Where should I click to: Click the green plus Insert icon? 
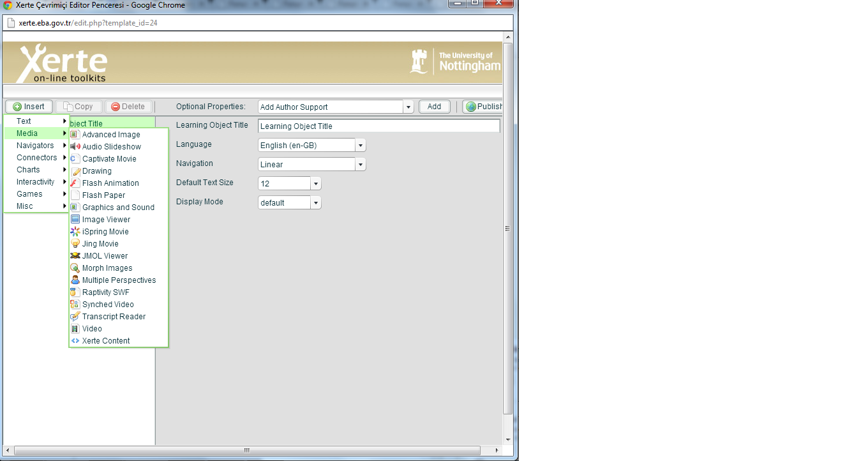pos(17,107)
